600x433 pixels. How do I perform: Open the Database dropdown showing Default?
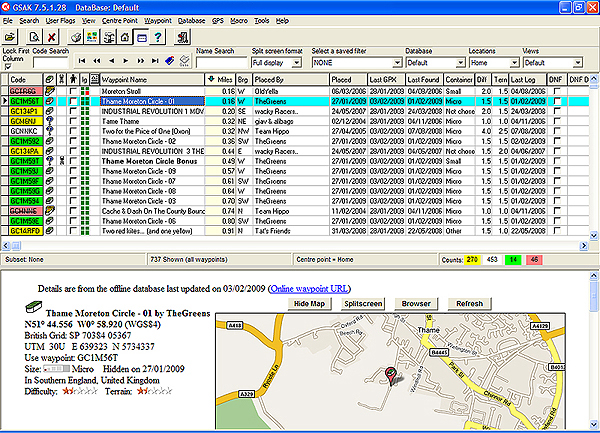tap(461, 63)
